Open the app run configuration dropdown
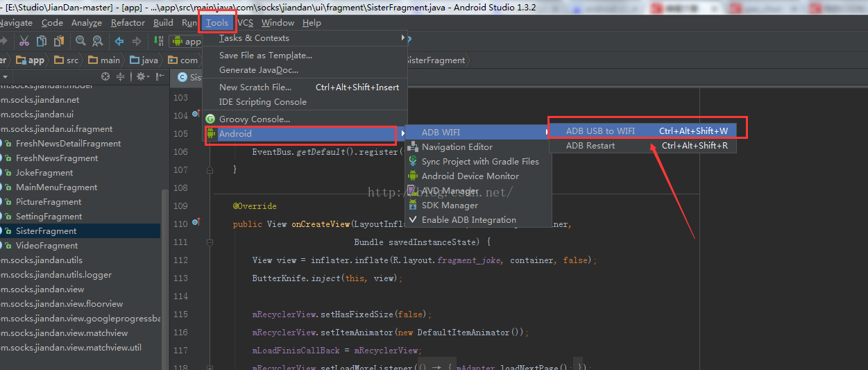868x370 pixels. tap(186, 42)
